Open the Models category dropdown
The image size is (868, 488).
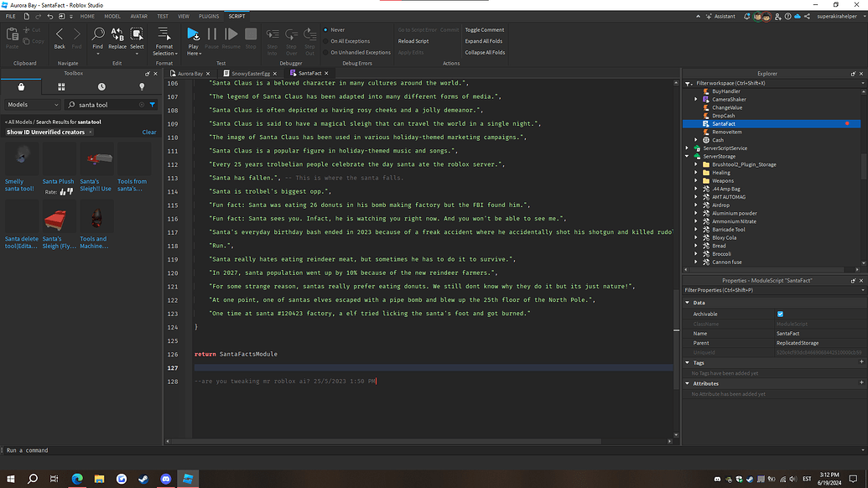[33, 105]
